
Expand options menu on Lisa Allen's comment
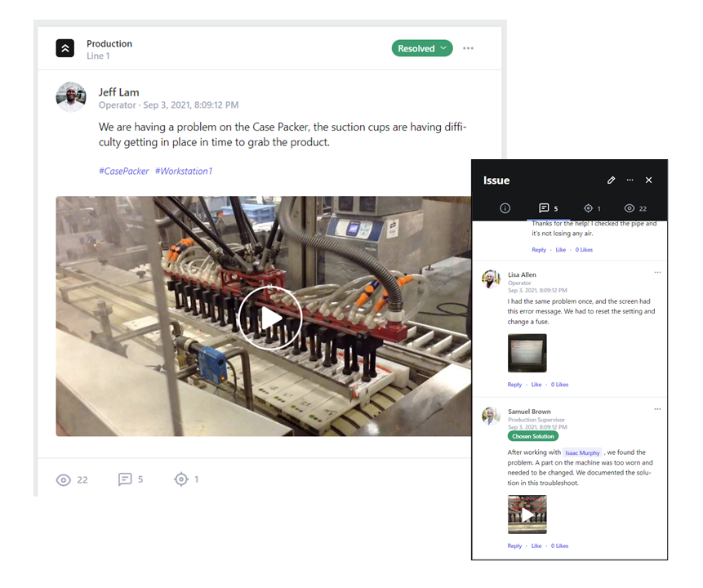pyautogui.click(x=657, y=273)
